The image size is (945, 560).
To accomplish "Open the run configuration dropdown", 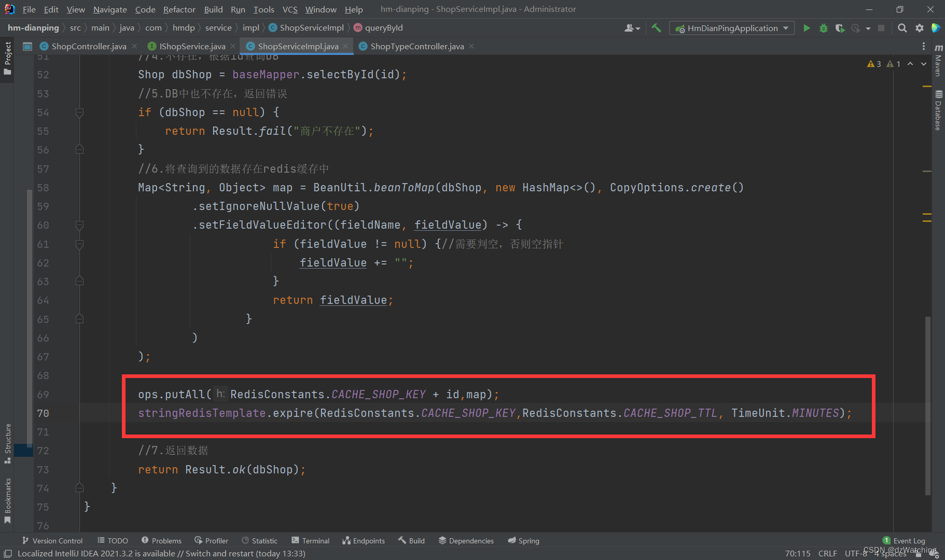I will tap(732, 28).
